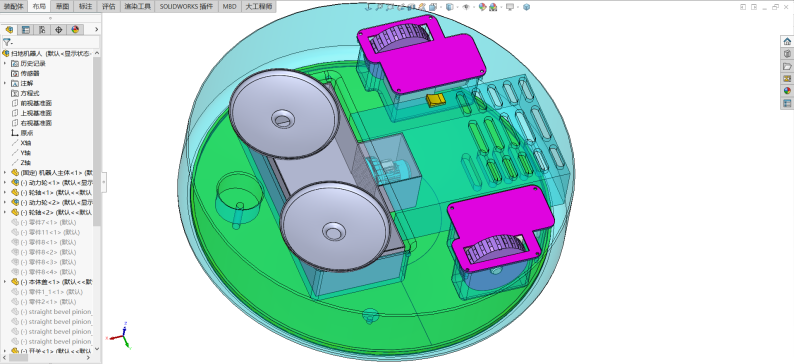Screen dimensions: 794x364
Task: Switch to 大工程师 ribbon tab
Action: (258, 7)
